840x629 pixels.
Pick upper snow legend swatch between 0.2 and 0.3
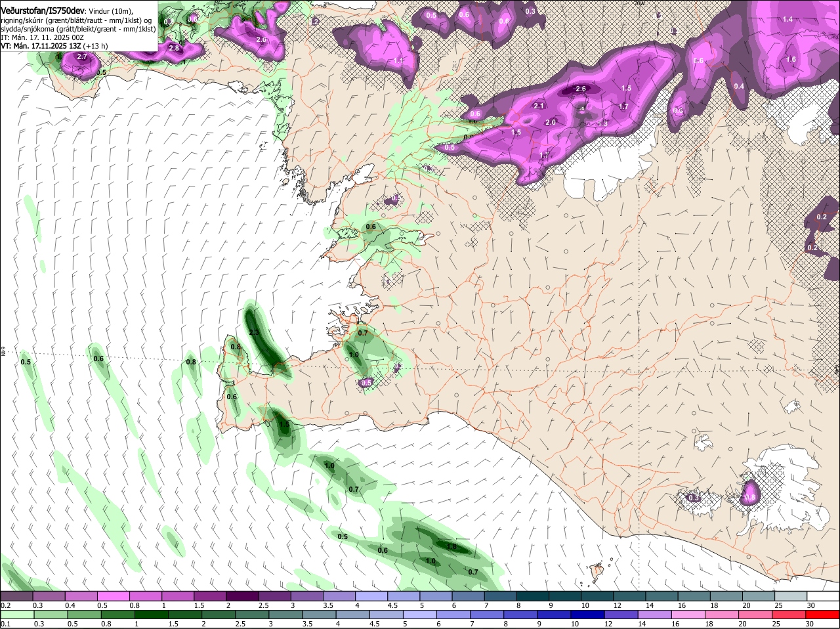[17, 596]
